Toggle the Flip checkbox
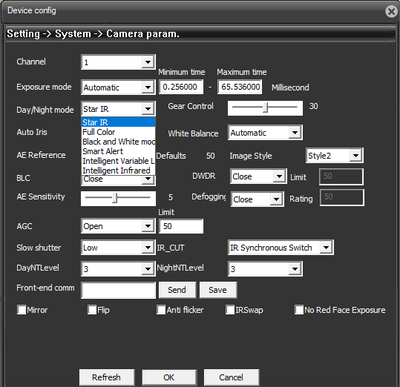Screen dimensions: 400x387 (x=92, y=310)
